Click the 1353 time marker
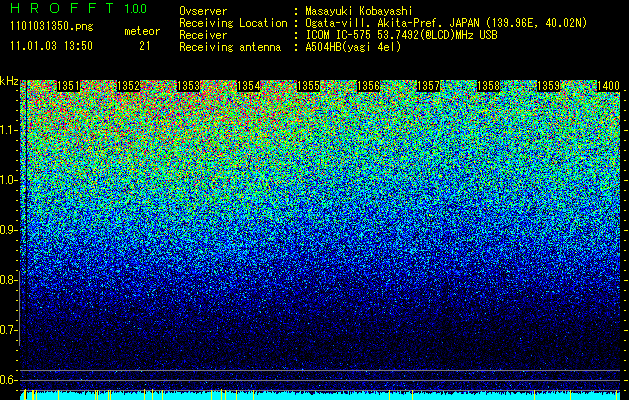 point(188,86)
